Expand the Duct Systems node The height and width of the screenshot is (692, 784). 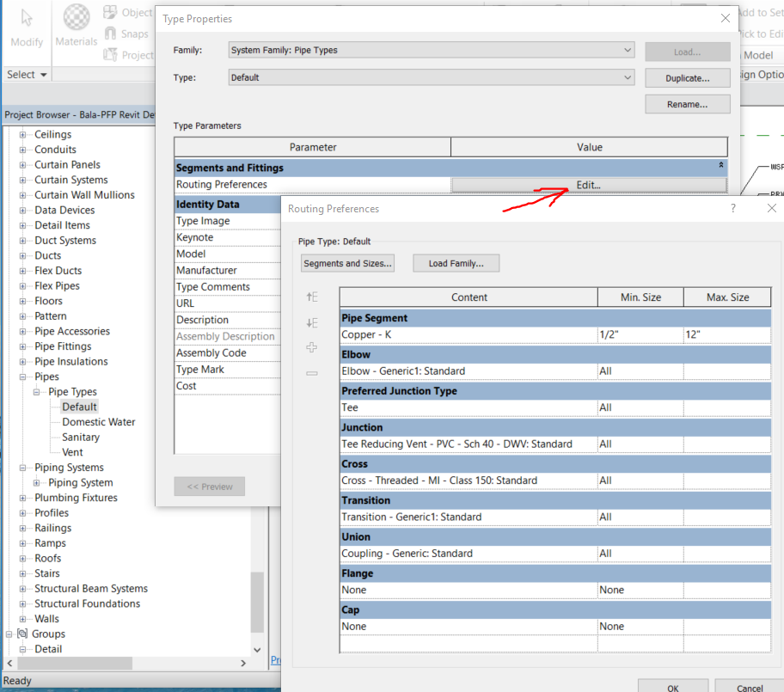[22, 241]
